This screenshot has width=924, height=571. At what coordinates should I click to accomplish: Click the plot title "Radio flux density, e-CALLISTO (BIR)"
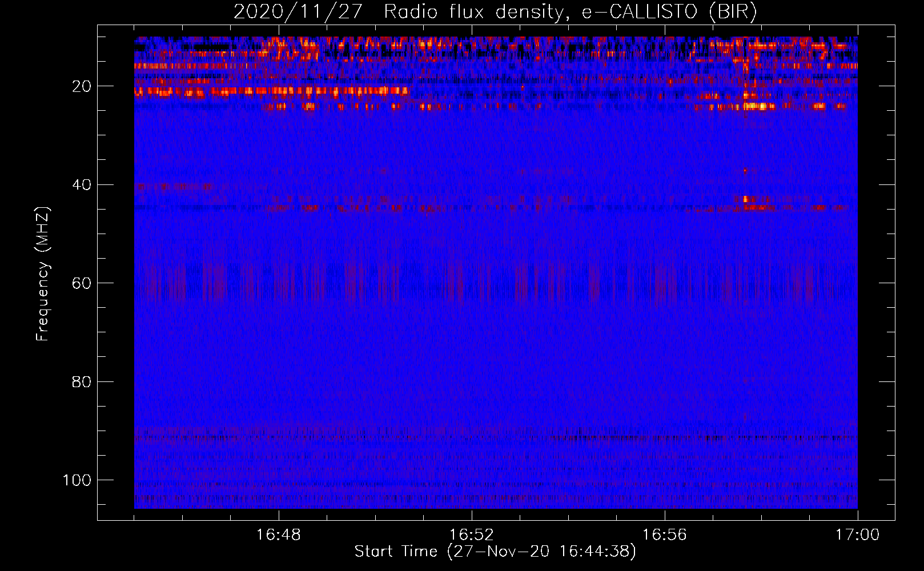[571, 11]
